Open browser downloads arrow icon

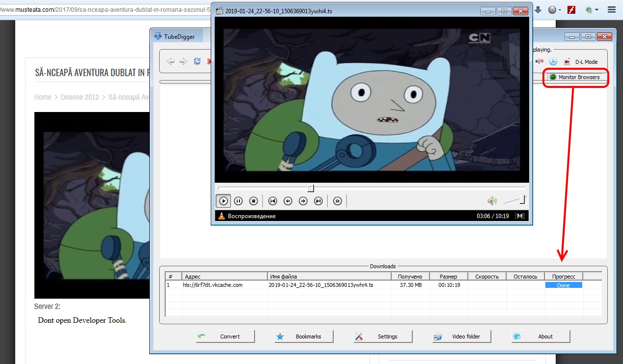538,9
